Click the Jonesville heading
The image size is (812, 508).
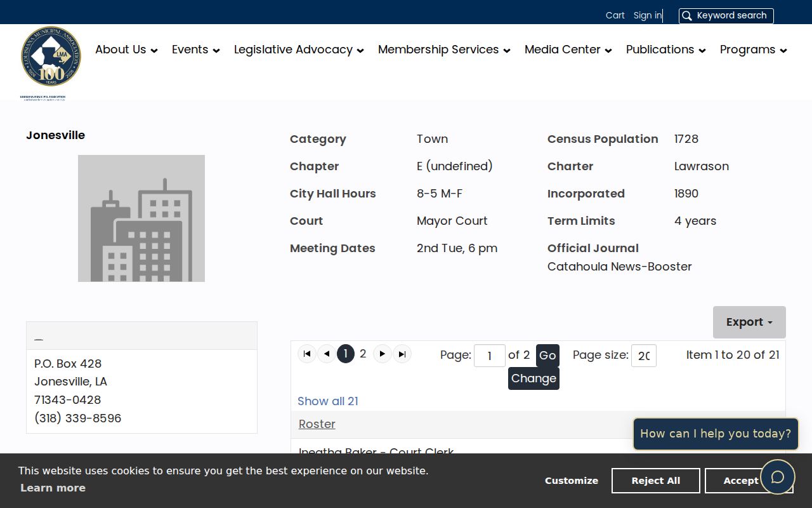click(x=56, y=135)
